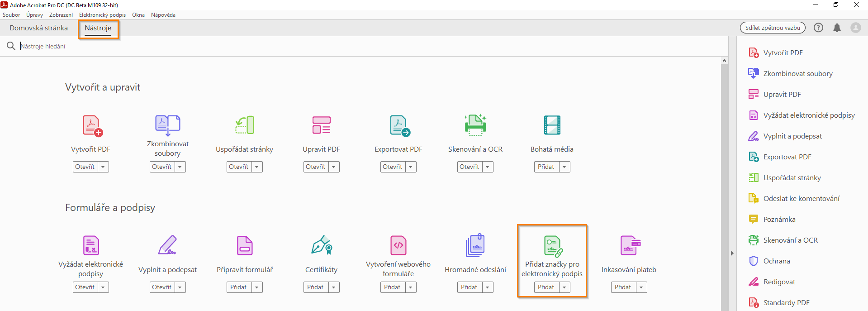Image resolution: width=868 pixels, height=311 pixels.
Task: Click the Připravit formulář icon
Action: [245, 245]
